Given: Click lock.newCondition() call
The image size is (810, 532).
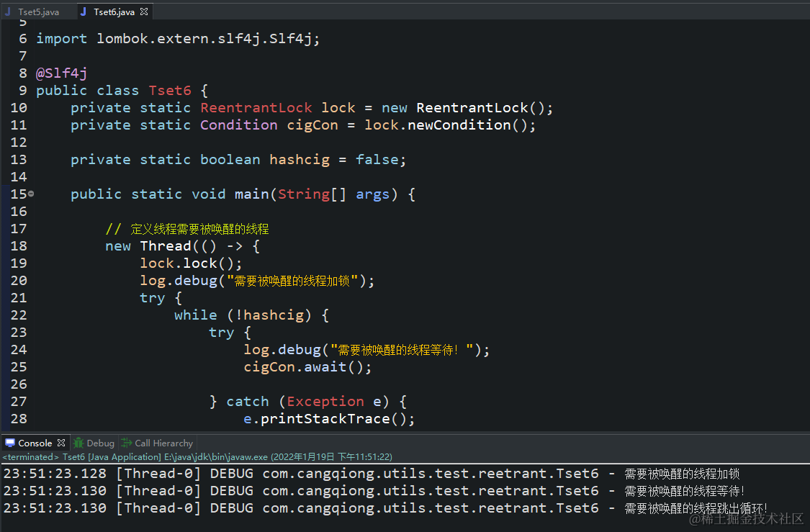Looking at the screenshot, I should pyautogui.click(x=450, y=125).
